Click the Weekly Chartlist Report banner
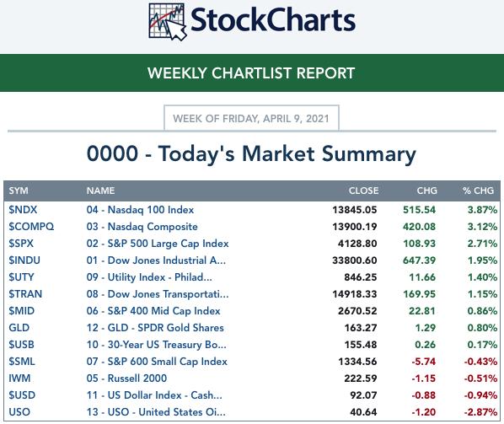 [252, 73]
